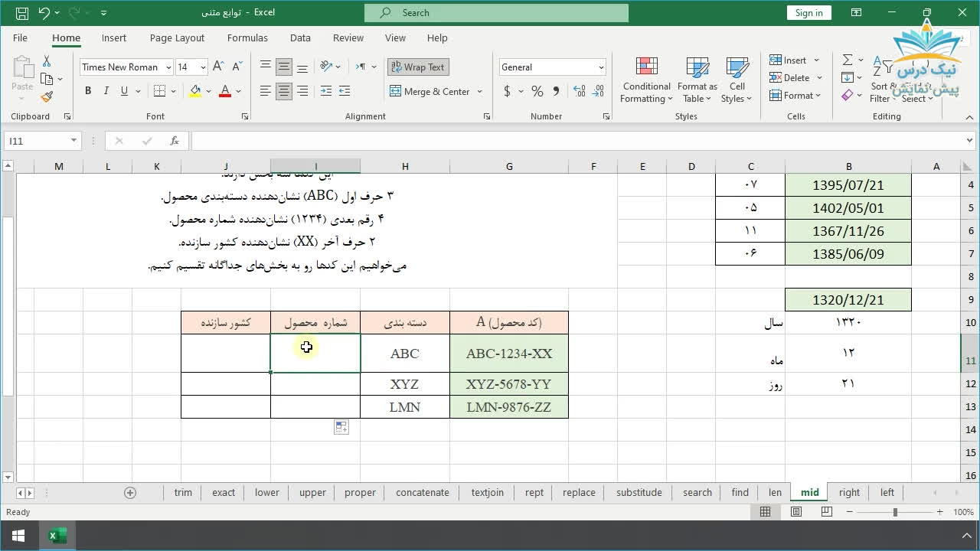The height and width of the screenshot is (551, 980).
Task: Save the workbook with the Save icon
Action: [21, 13]
